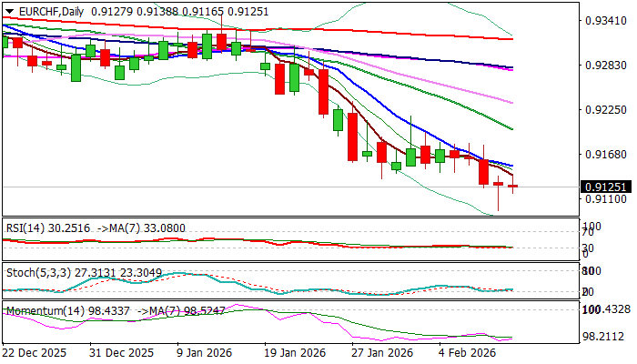Select the 9 Jan 2026 date label

[206, 353]
